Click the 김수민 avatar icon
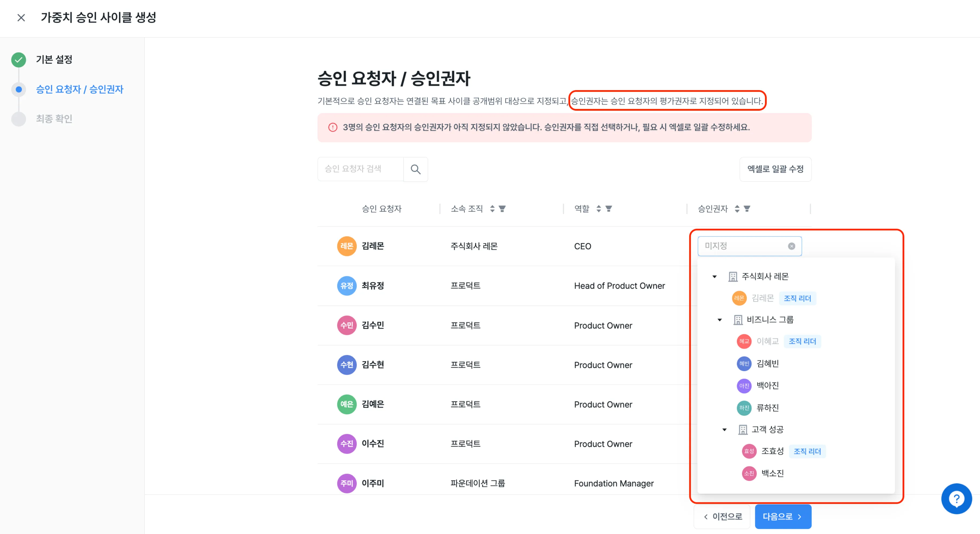The width and height of the screenshot is (980, 534). (347, 325)
